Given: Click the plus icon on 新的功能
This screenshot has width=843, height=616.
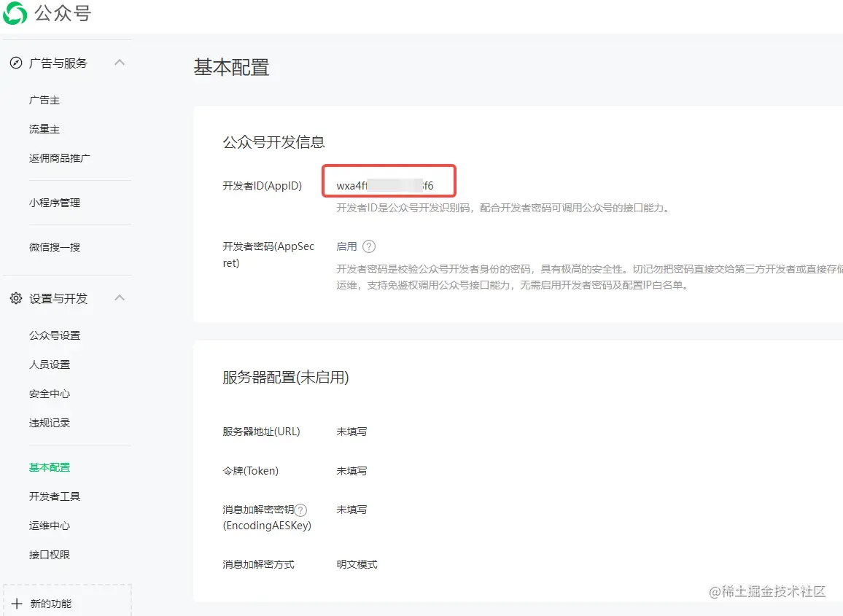Looking at the screenshot, I should point(16,604).
